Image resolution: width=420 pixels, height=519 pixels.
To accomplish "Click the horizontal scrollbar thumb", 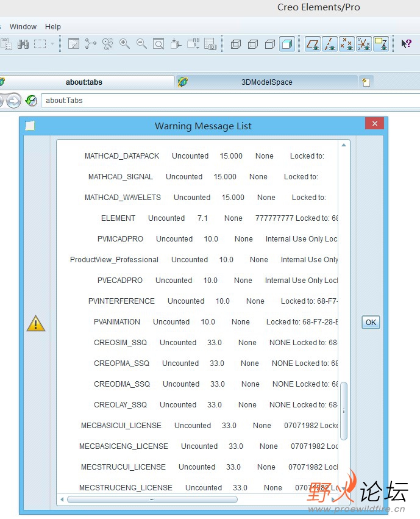I will (x=152, y=499).
